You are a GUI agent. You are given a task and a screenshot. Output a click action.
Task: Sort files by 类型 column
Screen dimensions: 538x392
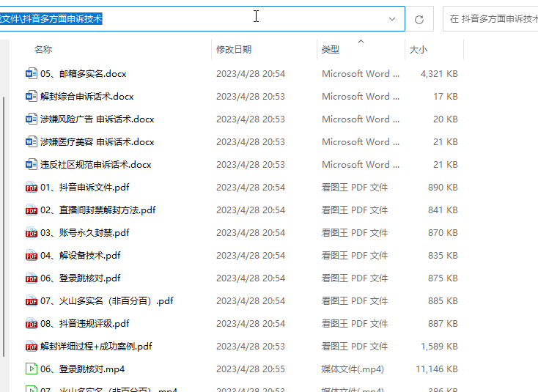pyautogui.click(x=331, y=50)
